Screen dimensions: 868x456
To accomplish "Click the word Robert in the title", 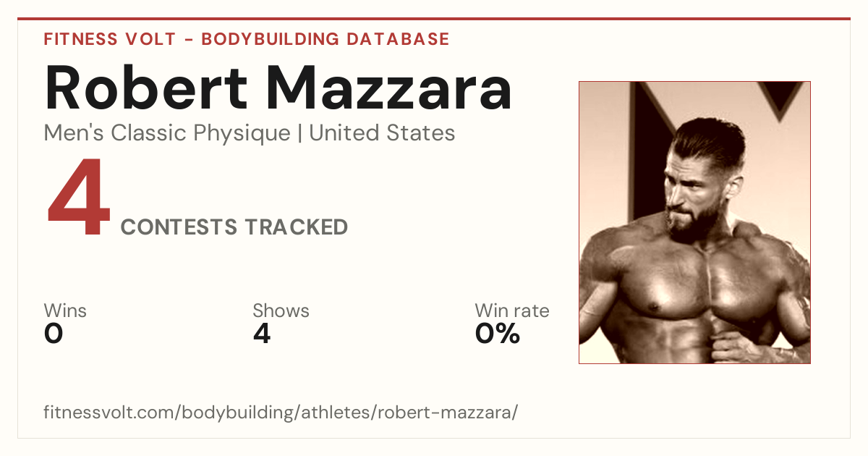I will (x=145, y=87).
